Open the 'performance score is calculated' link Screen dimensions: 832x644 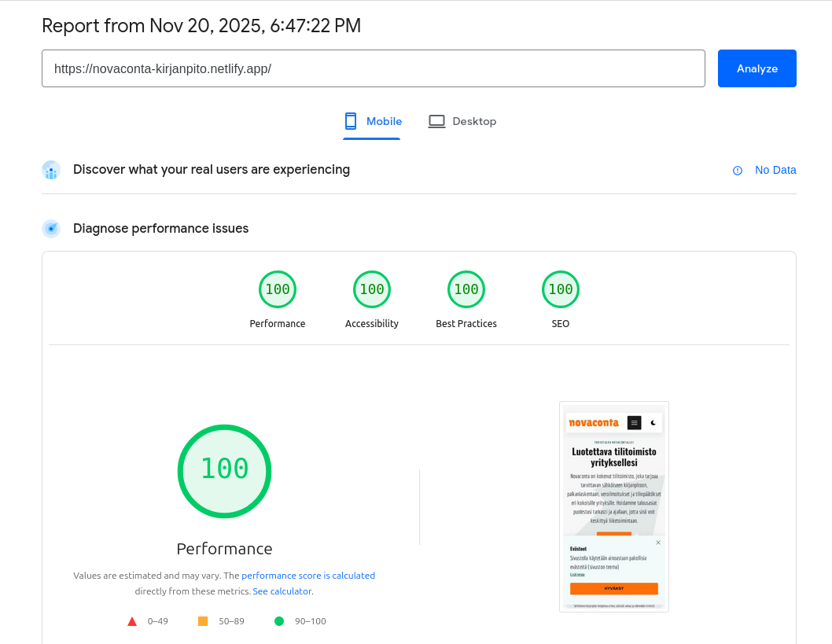click(x=308, y=576)
